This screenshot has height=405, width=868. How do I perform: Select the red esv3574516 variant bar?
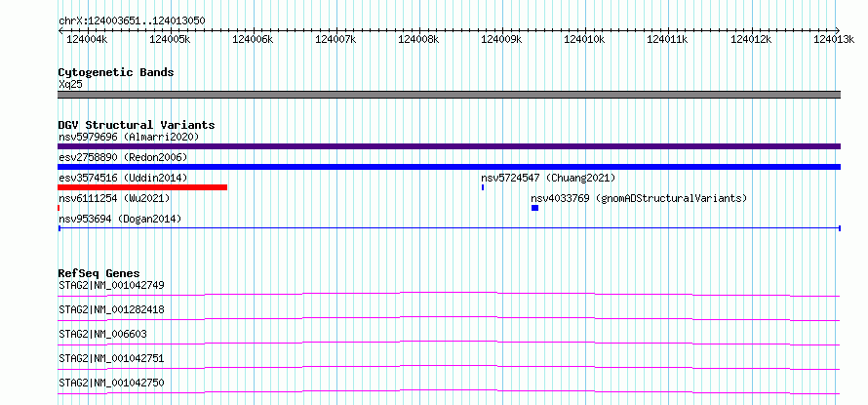(x=142, y=187)
